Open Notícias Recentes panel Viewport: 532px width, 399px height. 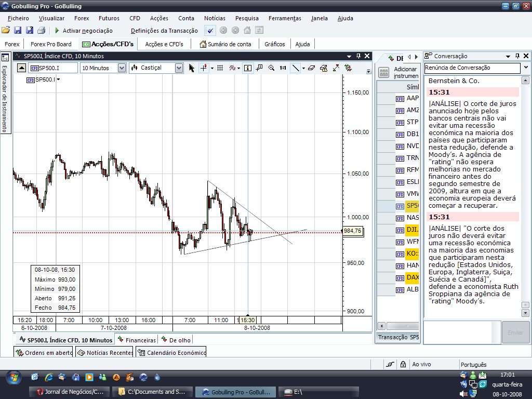[x=104, y=353]
